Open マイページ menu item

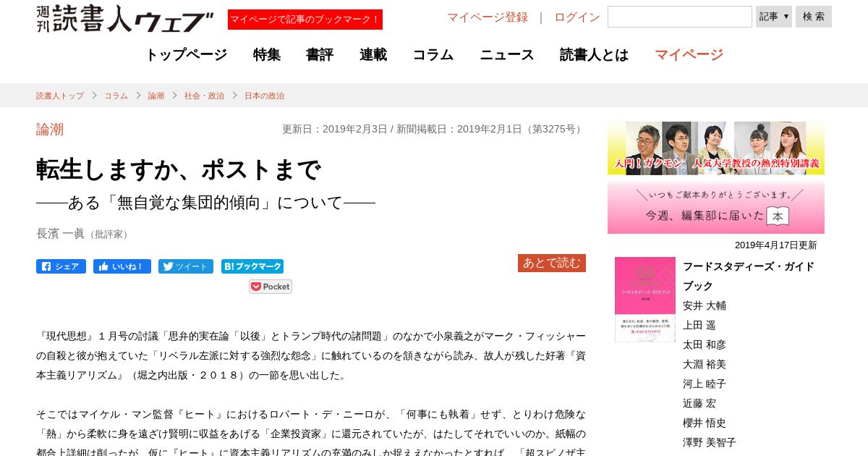(x=689, y=55)
